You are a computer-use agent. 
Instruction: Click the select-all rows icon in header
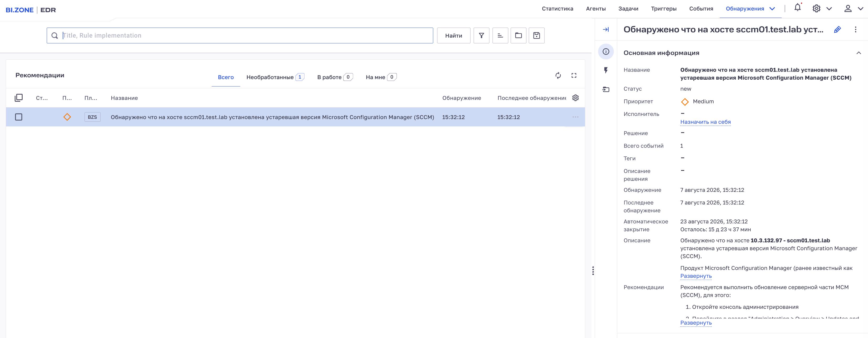tap(19, 98)
